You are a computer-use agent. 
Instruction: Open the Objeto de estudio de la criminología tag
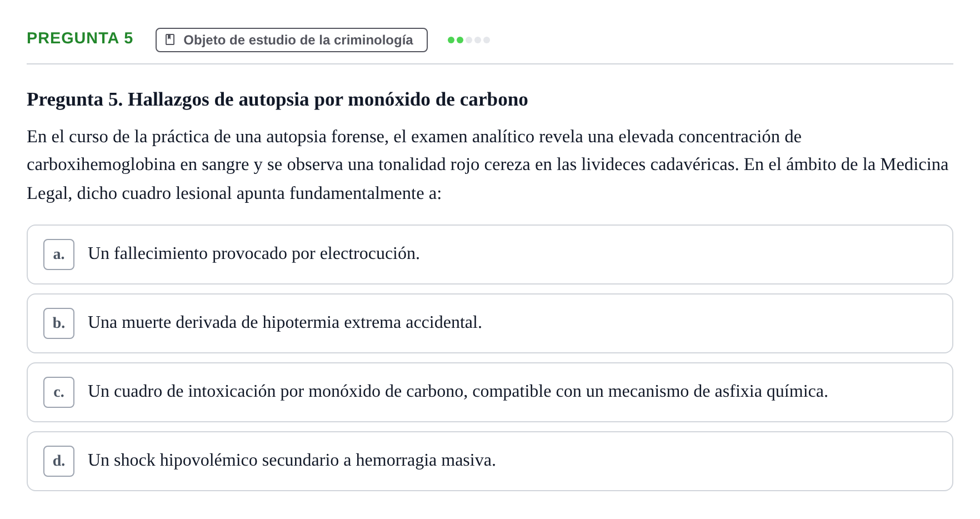(x=292, y=40)
